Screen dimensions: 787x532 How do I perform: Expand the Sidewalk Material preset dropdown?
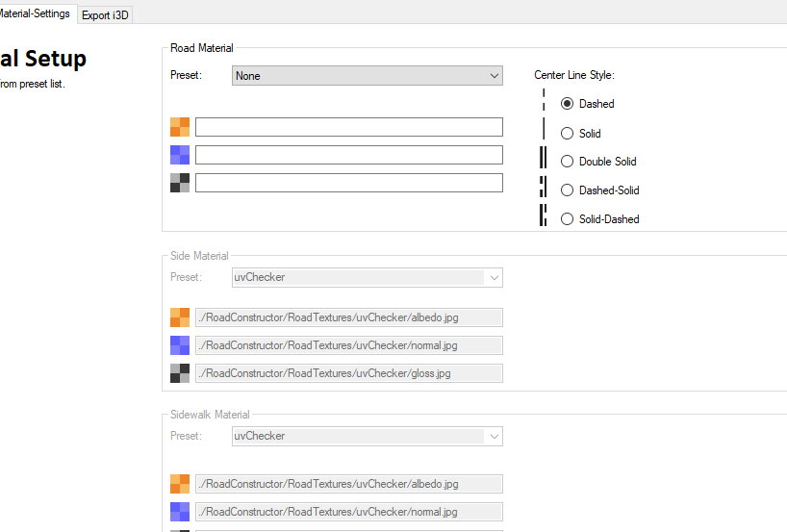click(x=368, y=436)
